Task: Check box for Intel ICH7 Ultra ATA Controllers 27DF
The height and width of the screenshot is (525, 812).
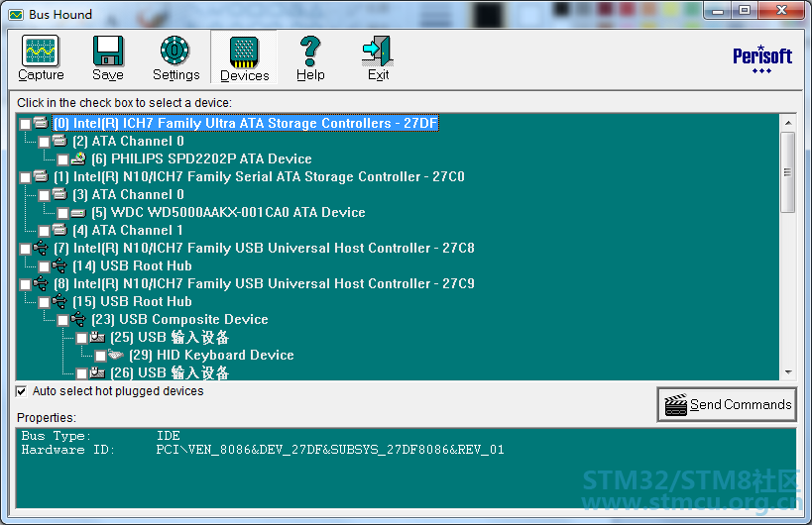Action: [x=25, y=124]
